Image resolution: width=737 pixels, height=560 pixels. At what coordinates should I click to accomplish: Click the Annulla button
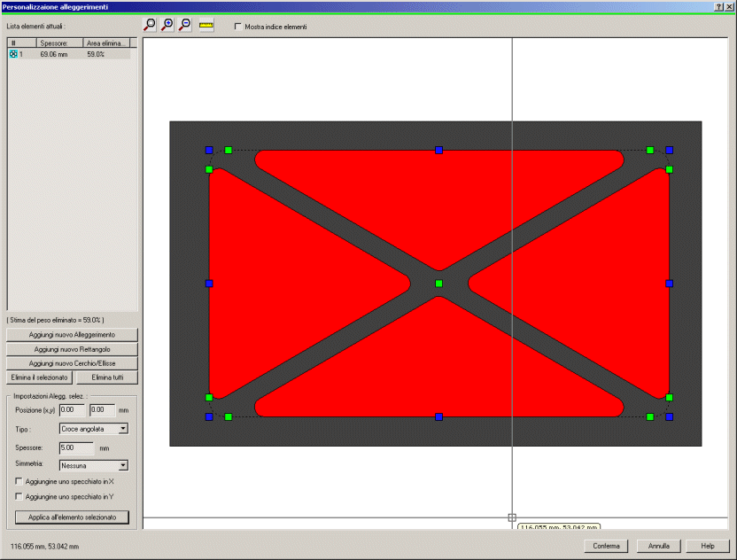pos(658,546)
